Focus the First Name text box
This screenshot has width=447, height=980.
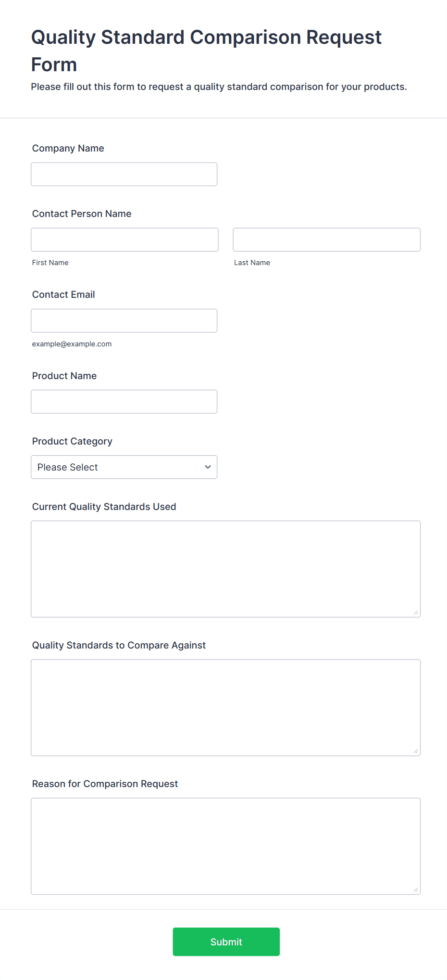tap(124, 240)
